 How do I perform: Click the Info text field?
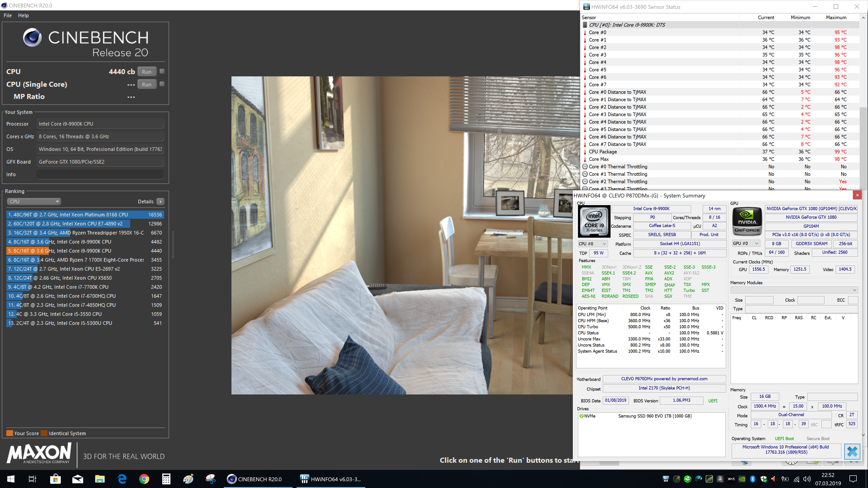[x=100, y=174]
